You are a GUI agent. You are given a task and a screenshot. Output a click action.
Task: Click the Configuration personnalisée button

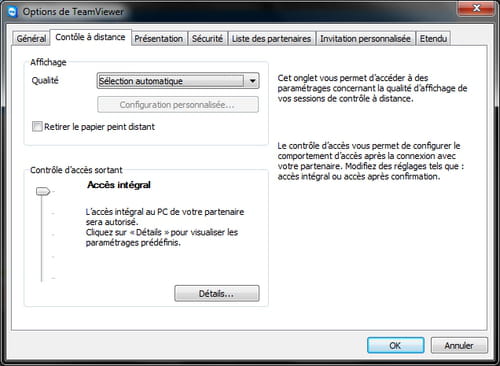coord(178,105)
